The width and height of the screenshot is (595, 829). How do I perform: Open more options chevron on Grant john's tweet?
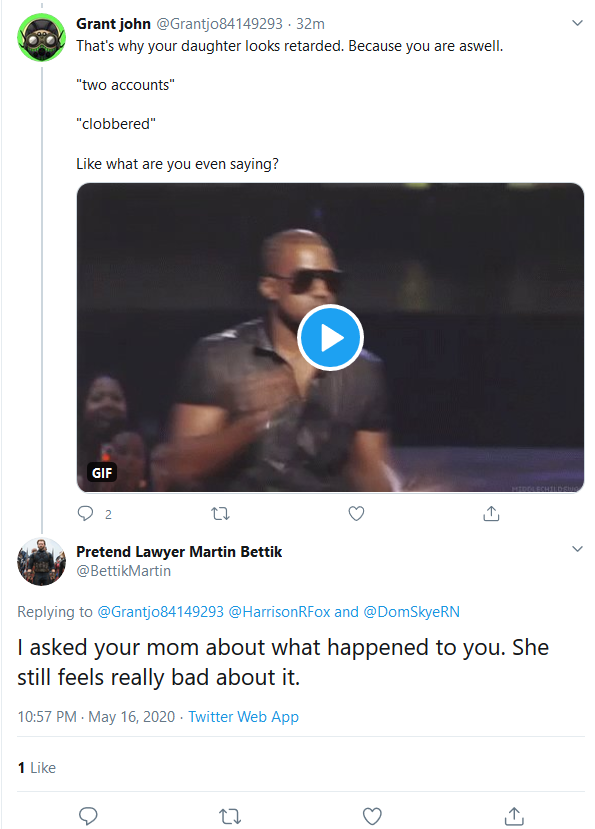578,23
